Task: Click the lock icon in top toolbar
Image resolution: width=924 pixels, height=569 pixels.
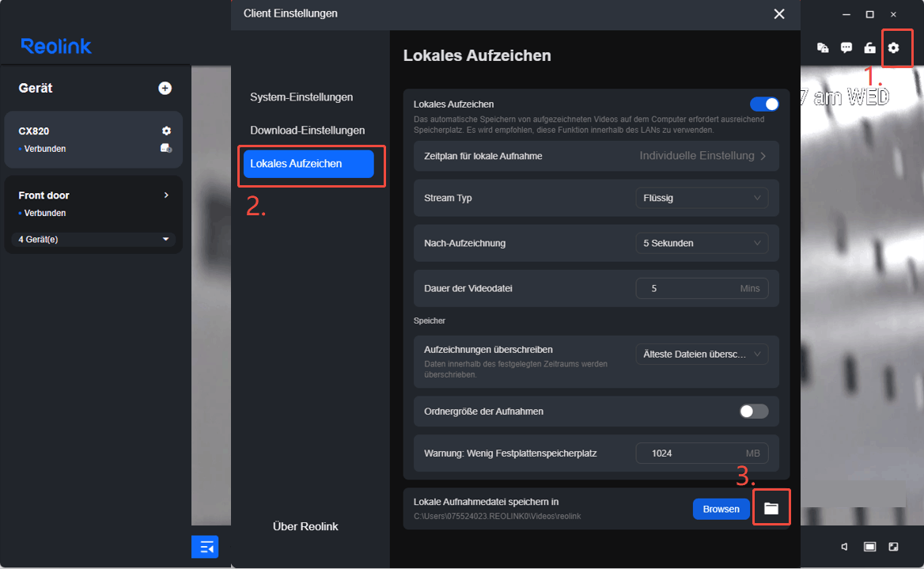Action: tap(869, 47)
